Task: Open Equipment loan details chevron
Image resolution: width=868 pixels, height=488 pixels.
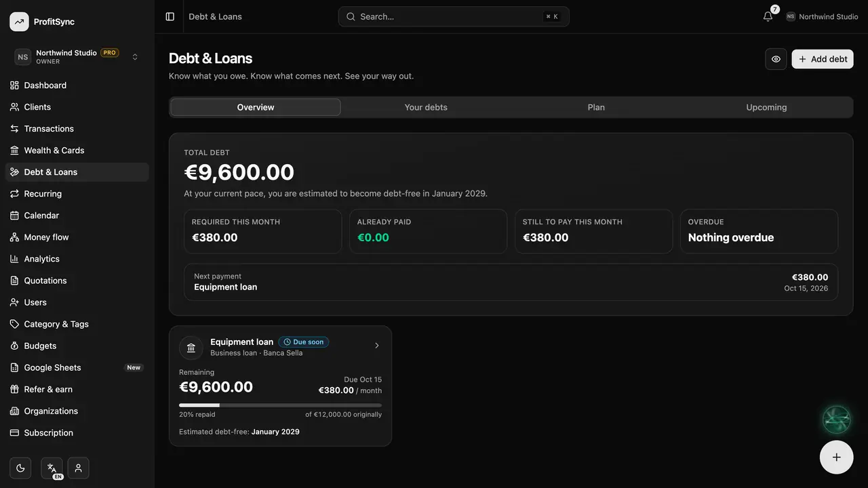Action: [377, 346]
